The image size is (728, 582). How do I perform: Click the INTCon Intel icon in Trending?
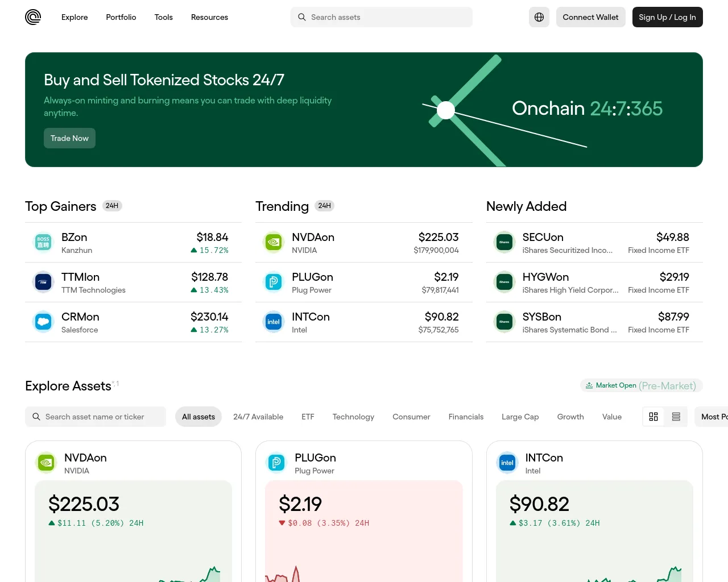[274, 322]
